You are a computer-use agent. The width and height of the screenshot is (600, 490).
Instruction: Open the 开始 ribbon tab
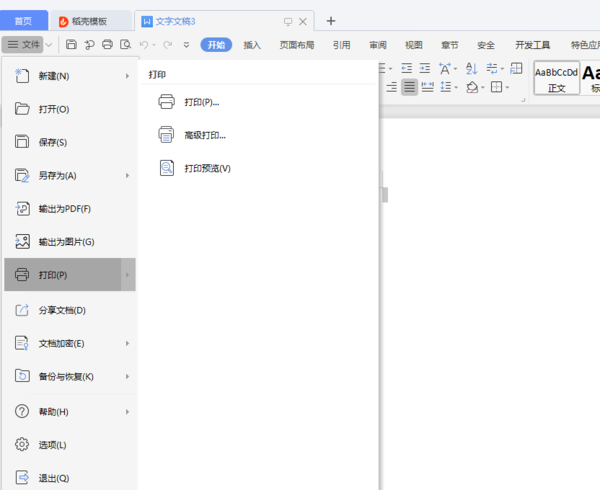tap(216, 45)
